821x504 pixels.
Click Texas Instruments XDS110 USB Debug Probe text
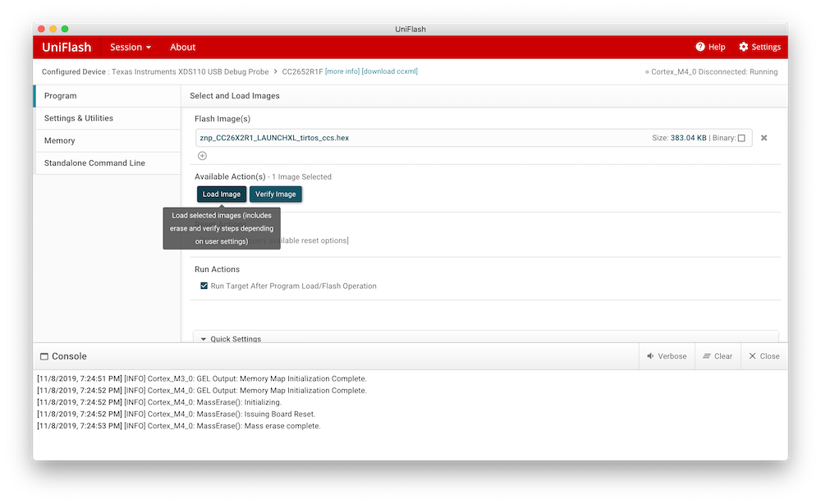[x=190, y=71]
